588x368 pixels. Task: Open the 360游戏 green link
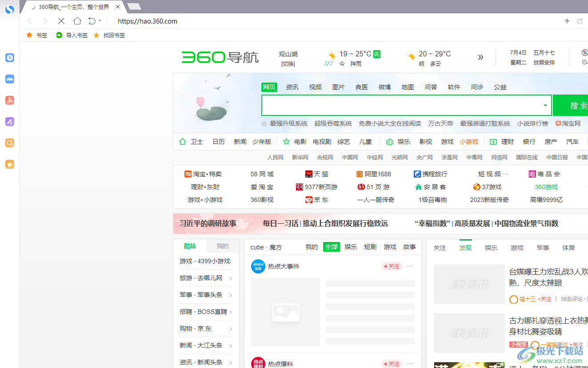click(x=546, y=187)
